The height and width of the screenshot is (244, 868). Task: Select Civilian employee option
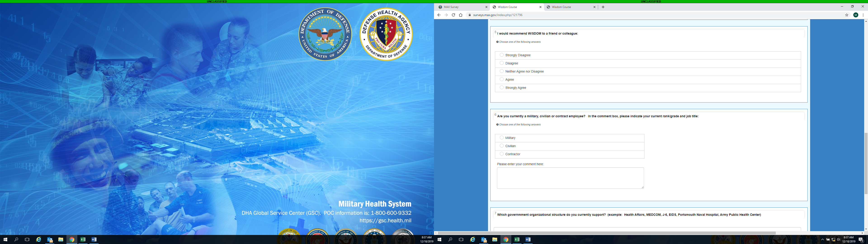tap(502, 146)
